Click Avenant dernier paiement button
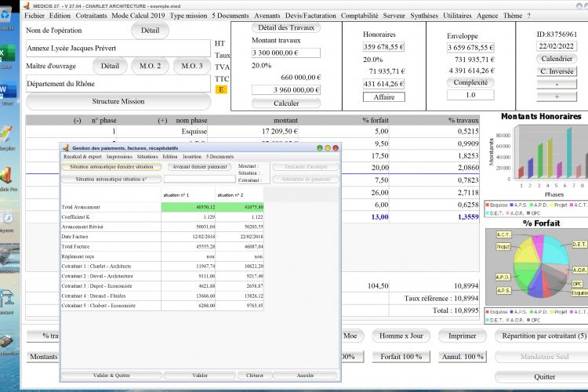 click(x=199, y=166)
